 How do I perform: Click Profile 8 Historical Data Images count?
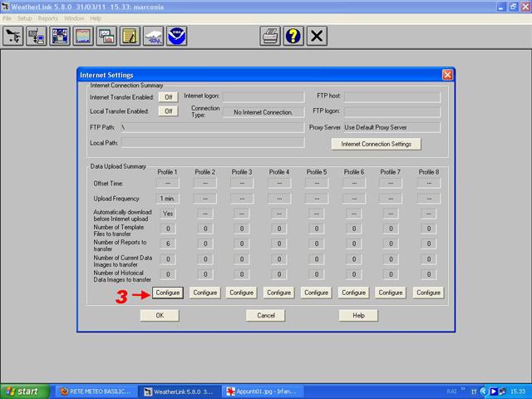[429, 274]
